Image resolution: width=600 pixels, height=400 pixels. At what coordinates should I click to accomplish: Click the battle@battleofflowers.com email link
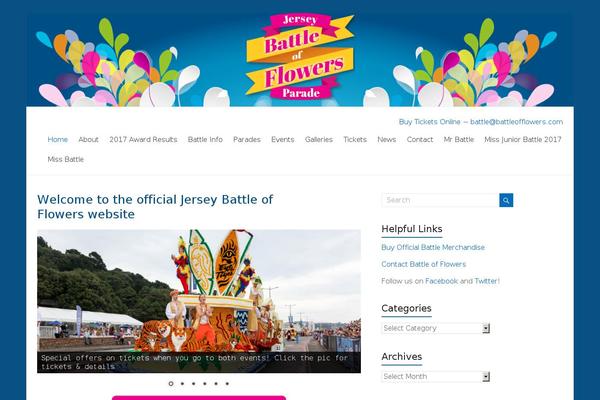coord(517,122)
